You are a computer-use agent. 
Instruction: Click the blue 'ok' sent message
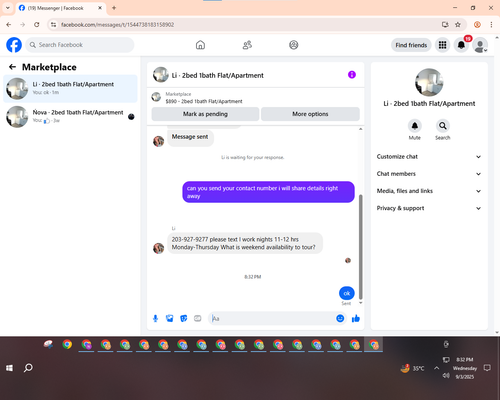[347, 293]
